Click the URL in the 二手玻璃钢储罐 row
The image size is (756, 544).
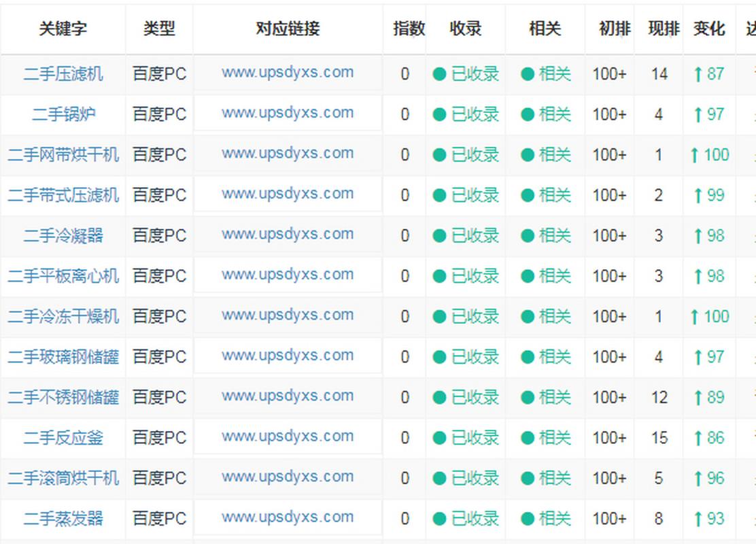[288, 356]
